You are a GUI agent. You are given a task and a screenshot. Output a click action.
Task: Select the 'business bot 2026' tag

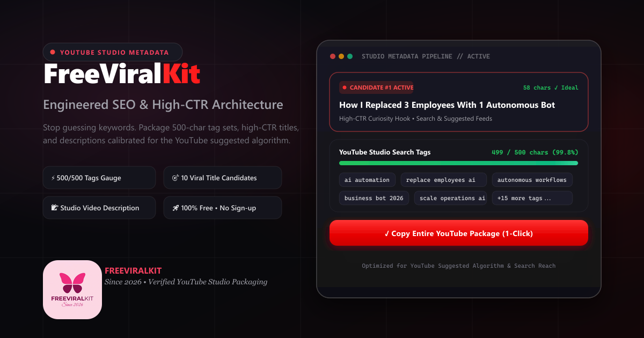(x=374, y=198)
